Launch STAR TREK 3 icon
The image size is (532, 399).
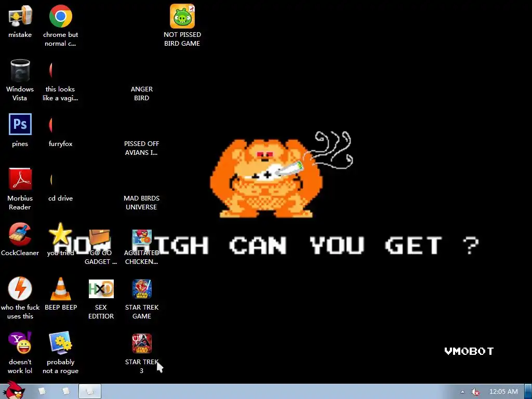click(x=142, y=343)
